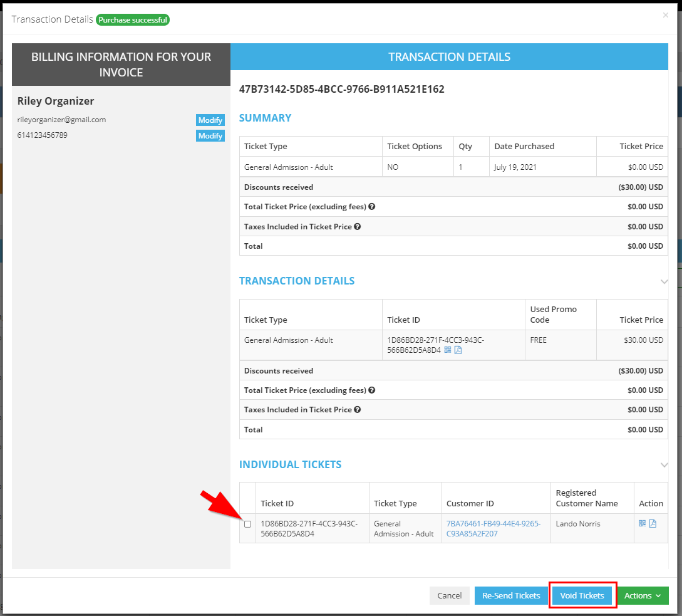The width and height of the screenshot is (682, 616).
Task: Tick the checkbox for ticket 1D86BD28
Action: [x=247, y=524]
